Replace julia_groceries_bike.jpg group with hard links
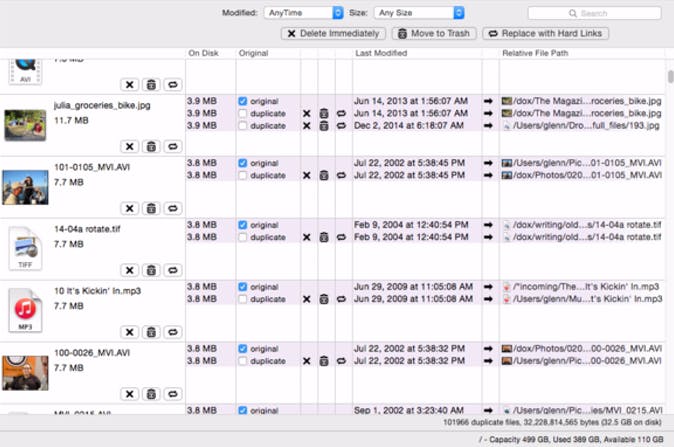 tap(172, 147)
